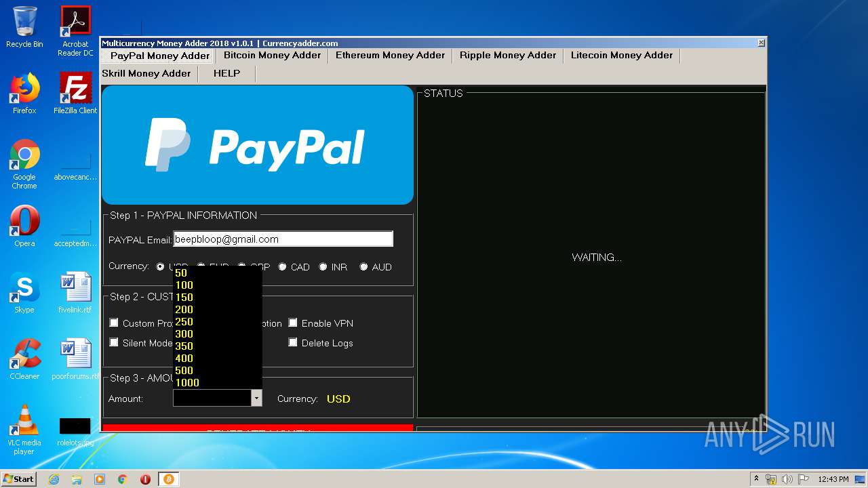868x488 pixels.
Task: Choose 100 from the amount list
Action: pyautogui.click(x=217, y=285)
